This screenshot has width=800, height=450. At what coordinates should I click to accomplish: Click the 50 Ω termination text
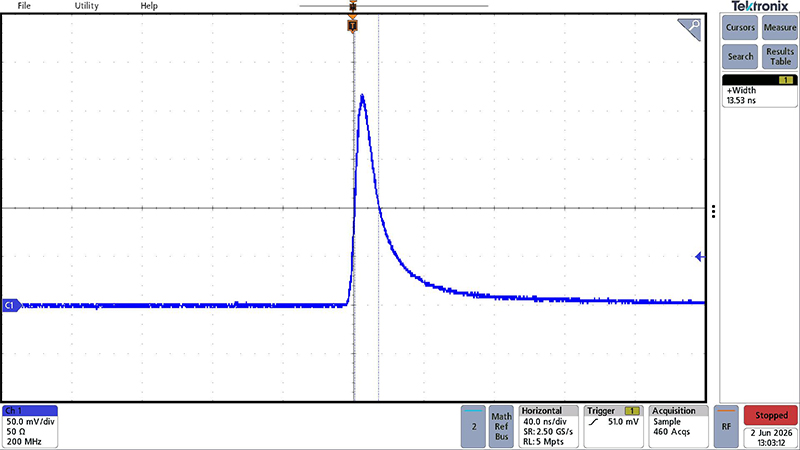click(16, 432)
